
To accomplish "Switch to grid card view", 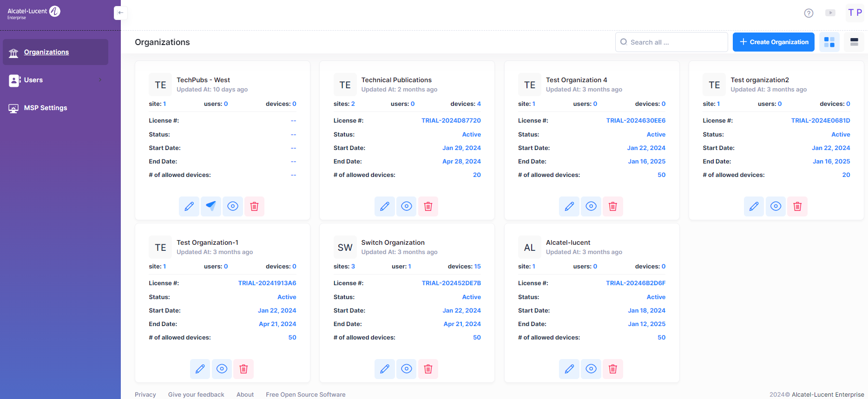I will click(829, 42).
